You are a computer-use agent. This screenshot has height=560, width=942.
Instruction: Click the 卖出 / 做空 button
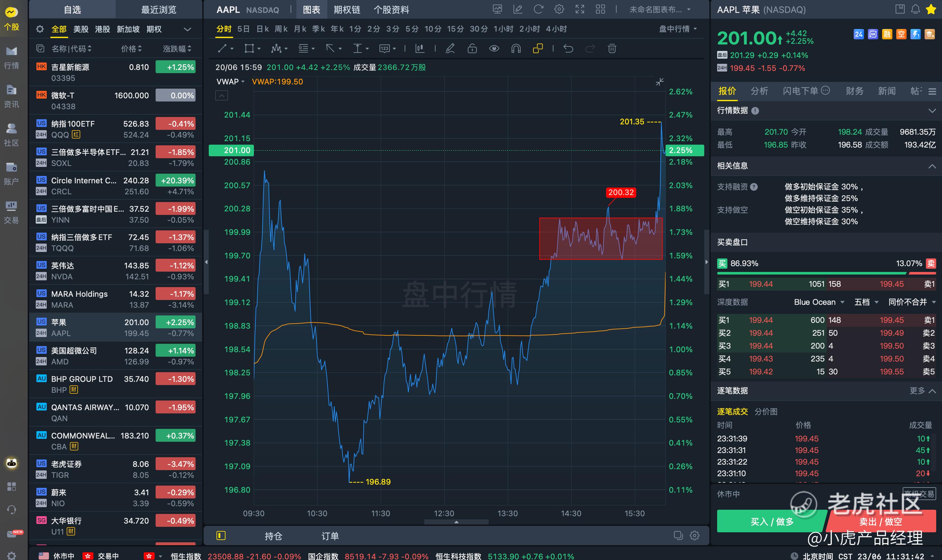click(881, 521)
